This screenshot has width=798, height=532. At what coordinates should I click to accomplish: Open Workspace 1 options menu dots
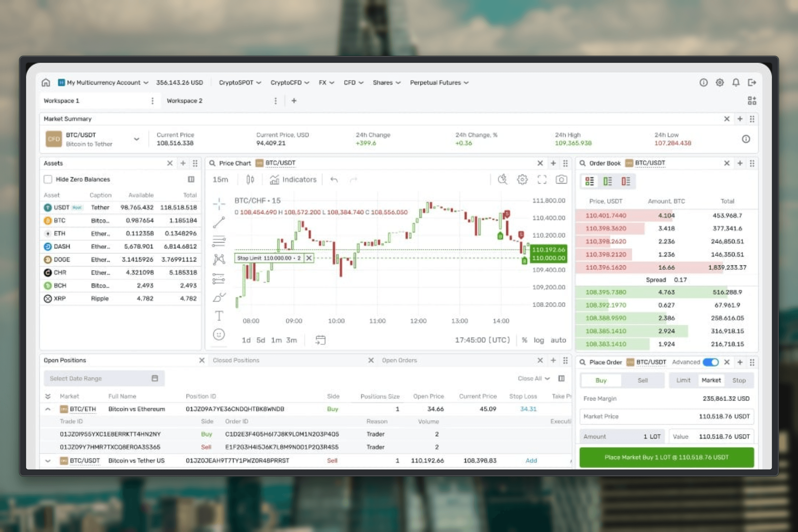tap(152, 101)
